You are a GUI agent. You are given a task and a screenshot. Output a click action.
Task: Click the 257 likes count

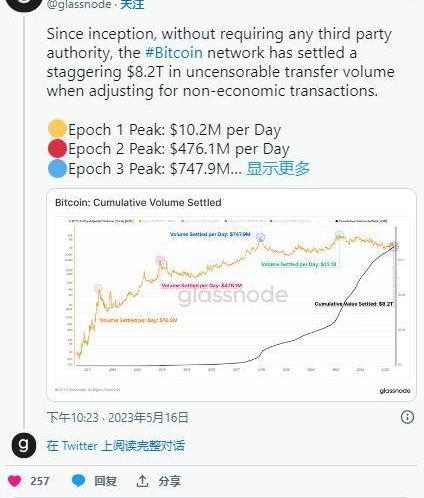[40, 481]
